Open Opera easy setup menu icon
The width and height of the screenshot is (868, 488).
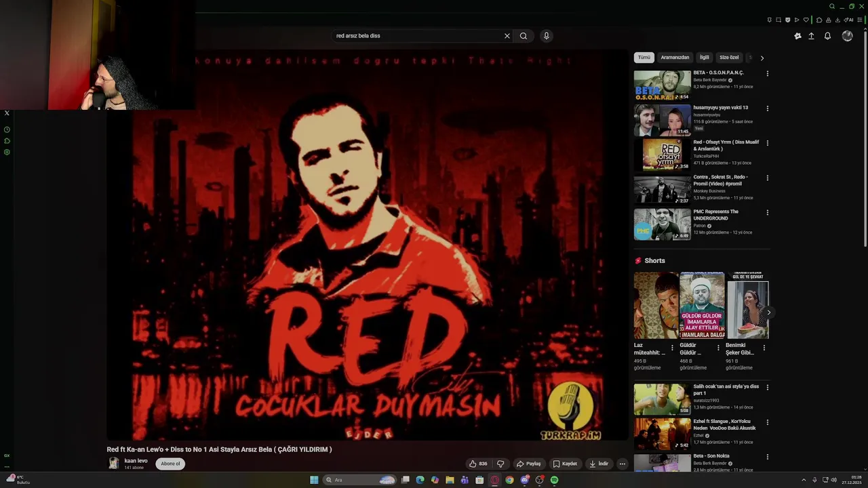[860, 20]
